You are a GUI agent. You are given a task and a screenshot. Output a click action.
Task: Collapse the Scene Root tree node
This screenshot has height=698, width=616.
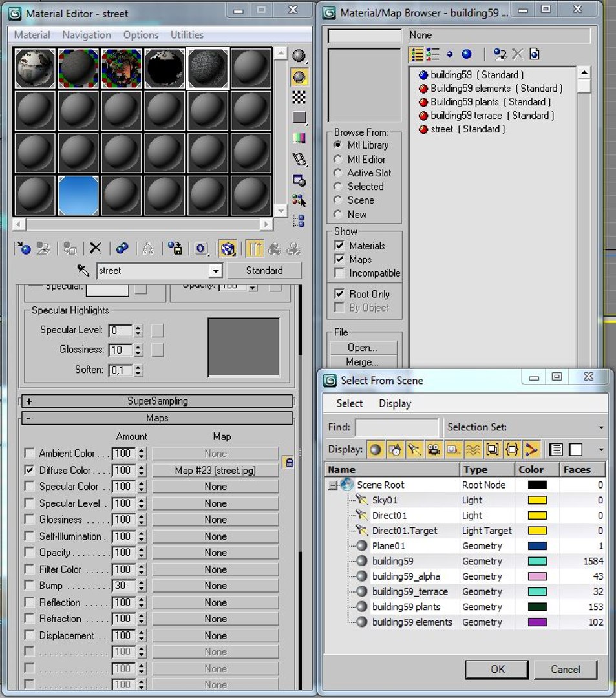332,485
